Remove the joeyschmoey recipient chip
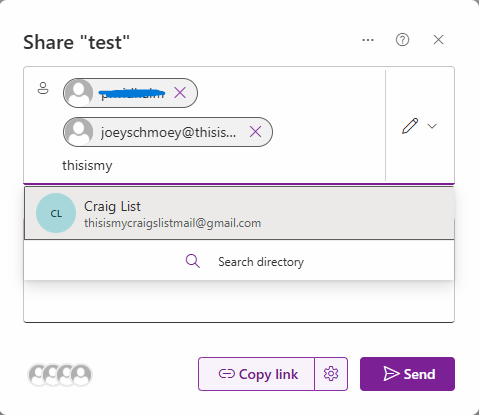Image resolution: width=479 pixels, height=415 pixels. point(255,132)
